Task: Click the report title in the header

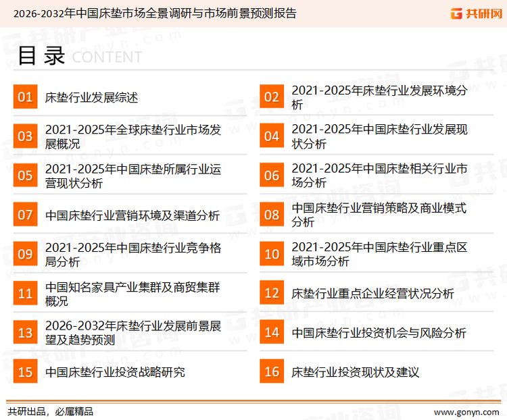Action: click(x=155, y=14)
